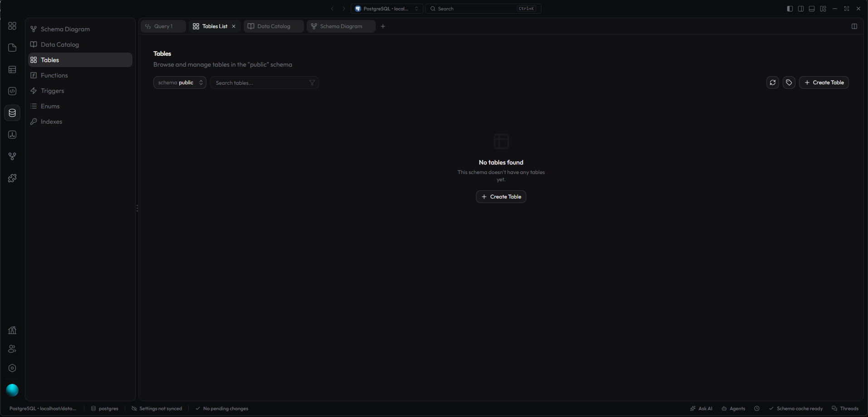Viewport: 868px width, 417px height.
Task: Open the dashboard grid icon in the activity bar
Action: 12,26
